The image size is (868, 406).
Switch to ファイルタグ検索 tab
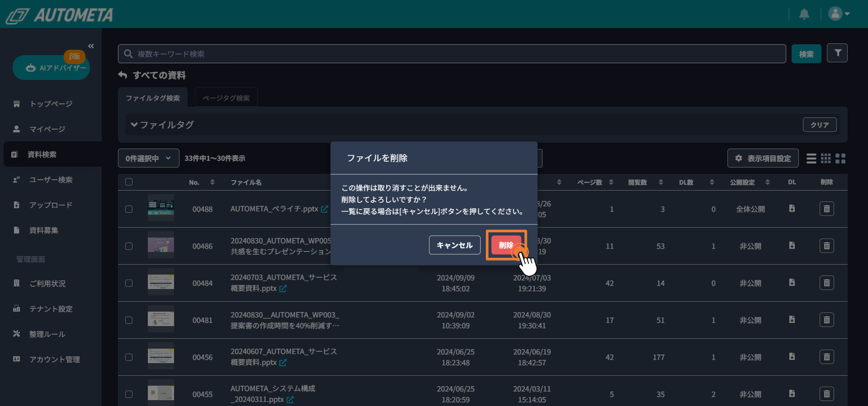point(153,98)
